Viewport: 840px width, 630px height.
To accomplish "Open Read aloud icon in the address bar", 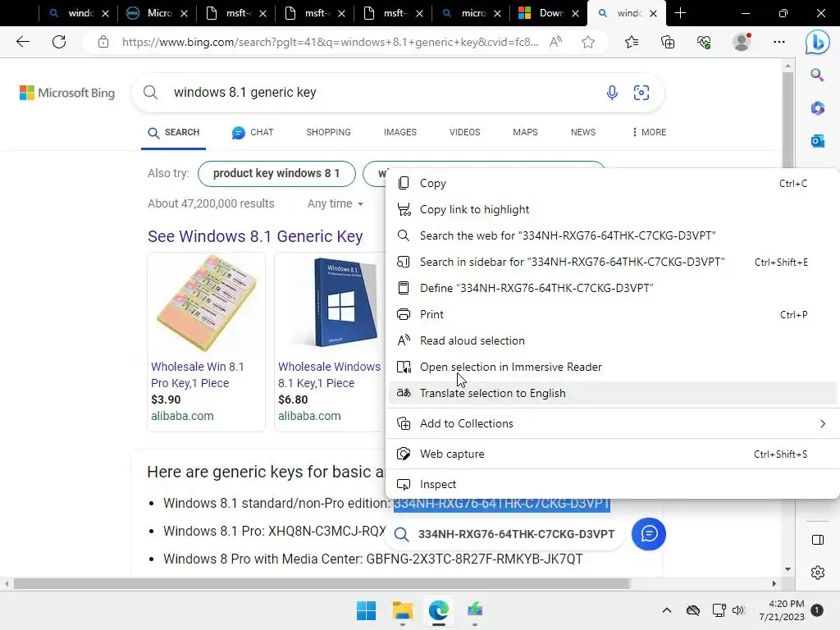I will (x=555, y=42).
